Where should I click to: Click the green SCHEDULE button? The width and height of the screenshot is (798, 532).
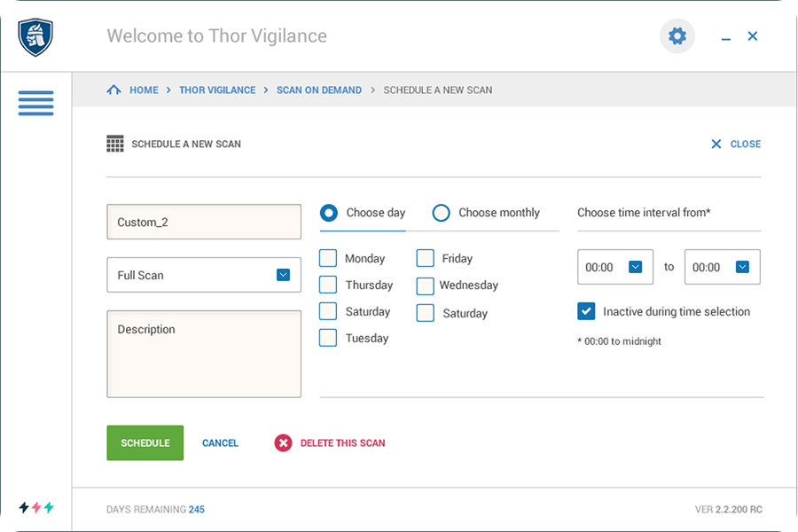point(145,443)
